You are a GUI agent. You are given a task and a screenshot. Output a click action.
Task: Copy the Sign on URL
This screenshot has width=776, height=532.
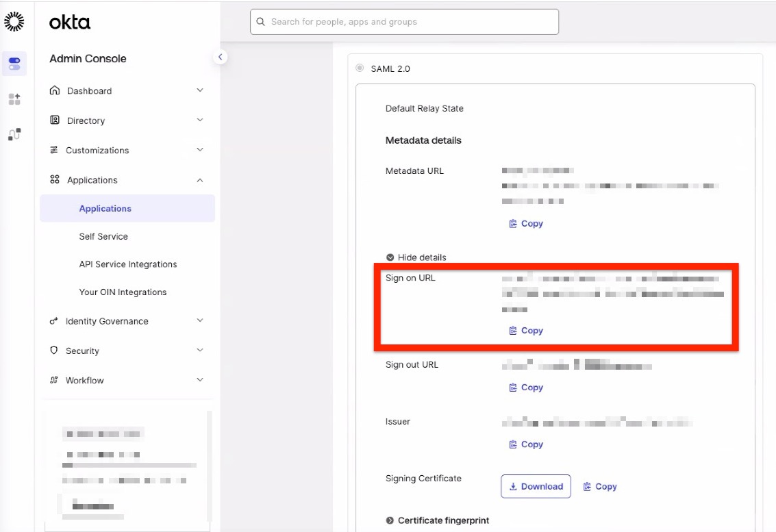(x=526, y=331)
